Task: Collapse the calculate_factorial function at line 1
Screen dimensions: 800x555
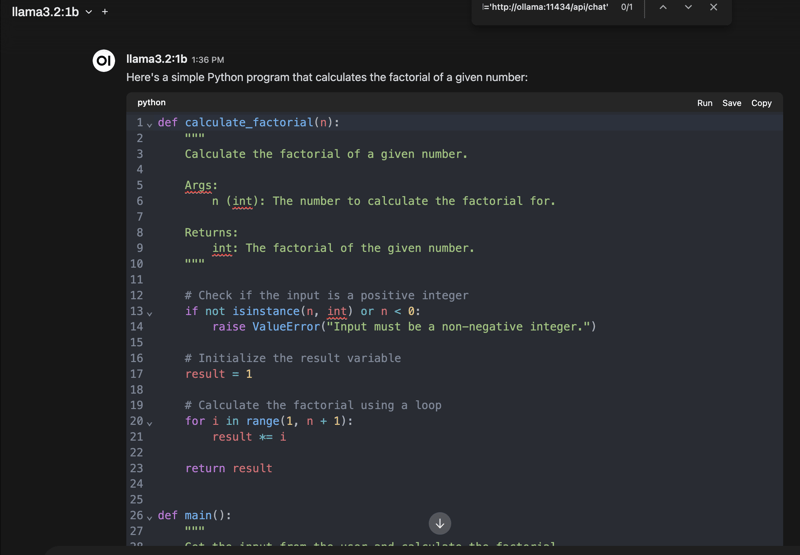Action: tap(149, 124)
